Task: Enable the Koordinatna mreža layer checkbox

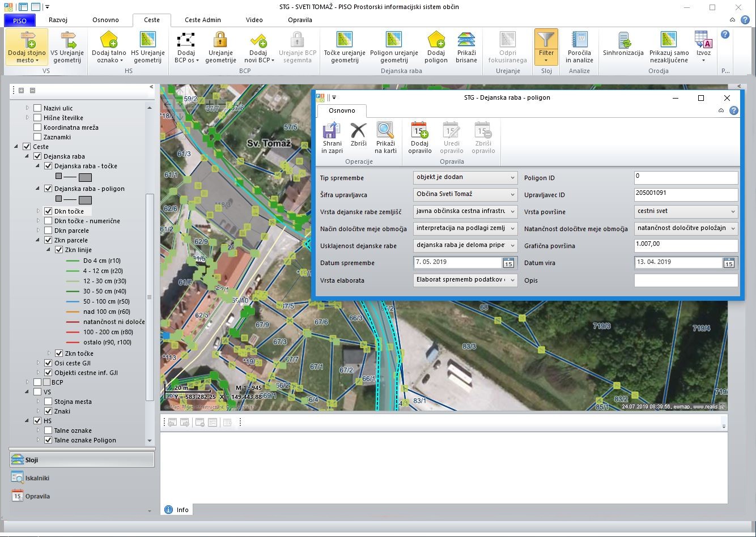Action: (37, 127)
